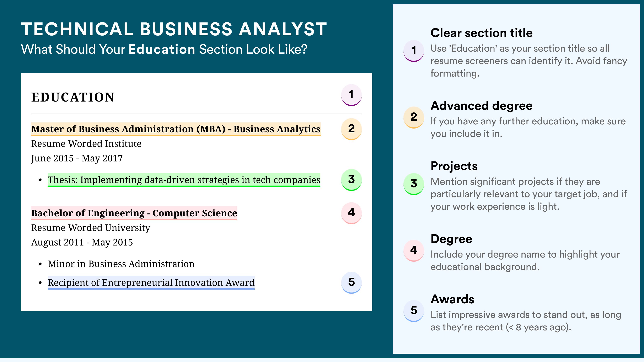Click the pink 4 badge next to Degree heading
644x362 pixels.
[414, 251]
